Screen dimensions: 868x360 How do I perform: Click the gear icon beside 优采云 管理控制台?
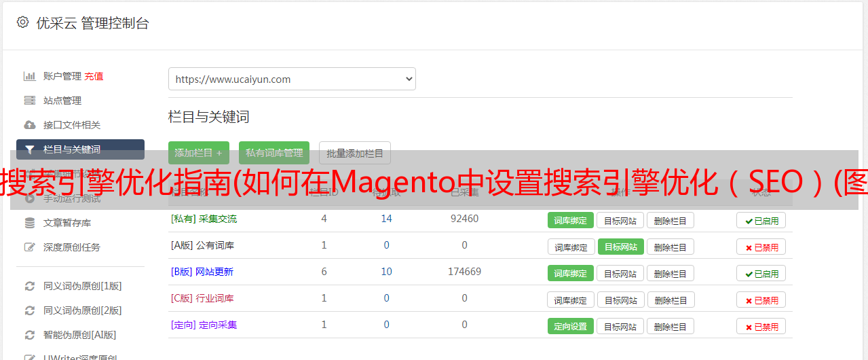pos(22,22)
